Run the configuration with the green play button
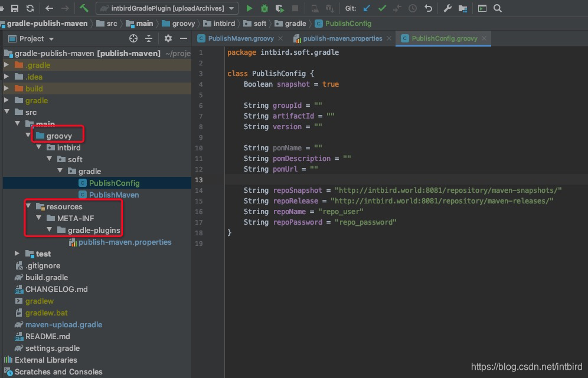 (x=249, y=8)
